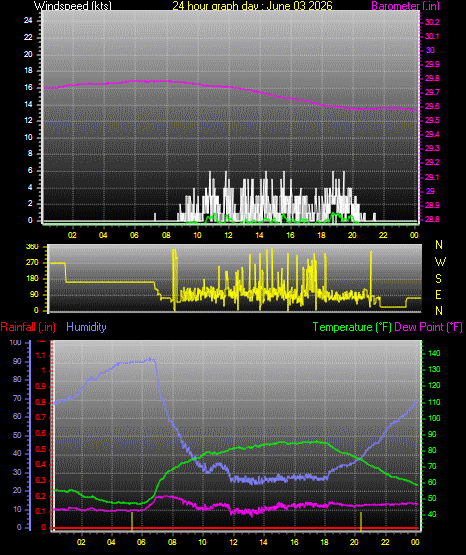
Task: Click the "22" hour label under windspeed graph
Action: (x=383, y=235)
